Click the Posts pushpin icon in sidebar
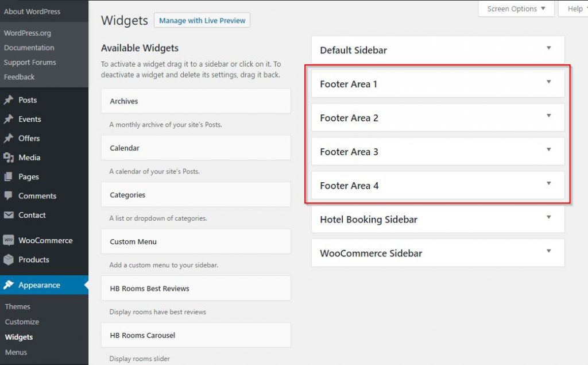This screenshot has height=365, width=588. tap(9, 100)
